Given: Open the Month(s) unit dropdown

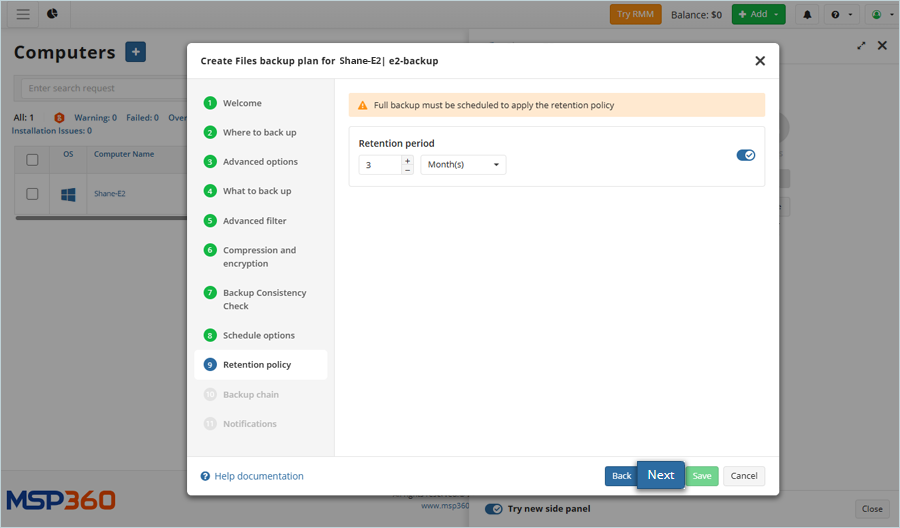Looking at the screenshot, I should tap(463, 165).
